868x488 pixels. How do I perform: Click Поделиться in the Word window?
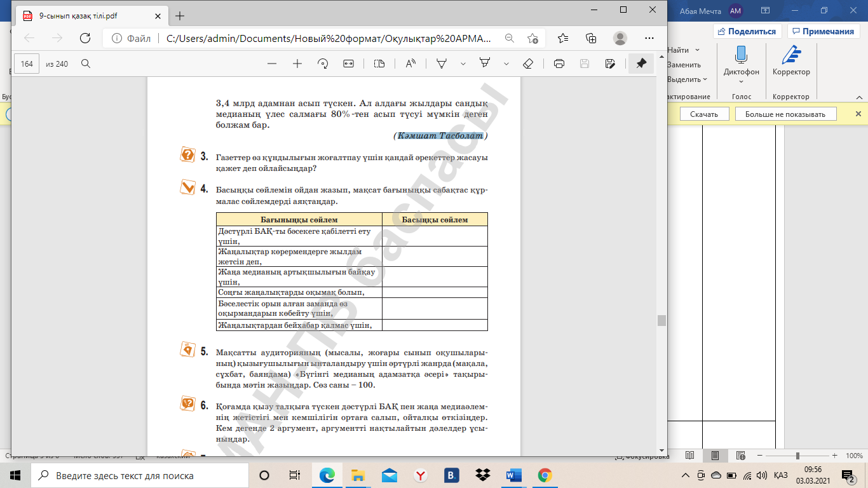pyautogui.click(x=746, y=31)
